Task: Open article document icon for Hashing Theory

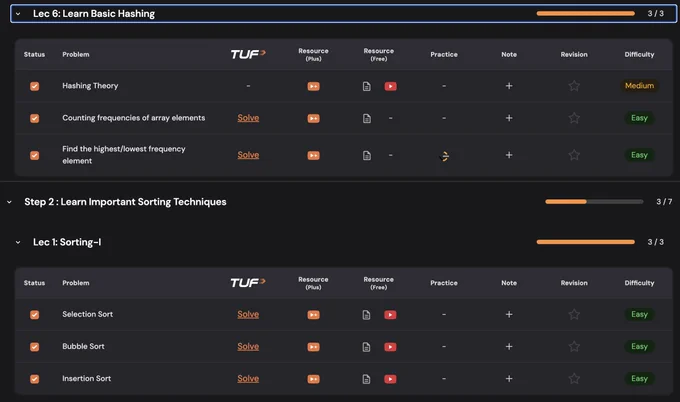Action: pyautogui.click(x=366, y=86)
